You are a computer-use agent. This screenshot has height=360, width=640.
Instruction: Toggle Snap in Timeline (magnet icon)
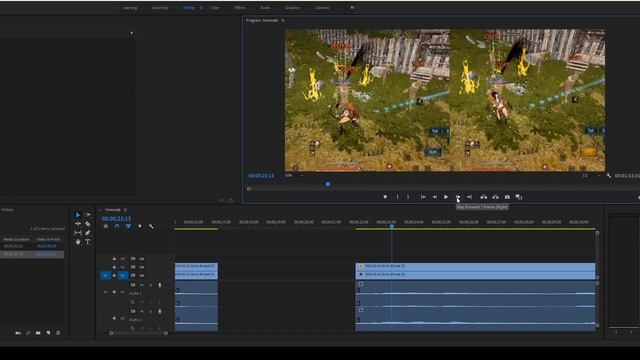tap(117, 226)
